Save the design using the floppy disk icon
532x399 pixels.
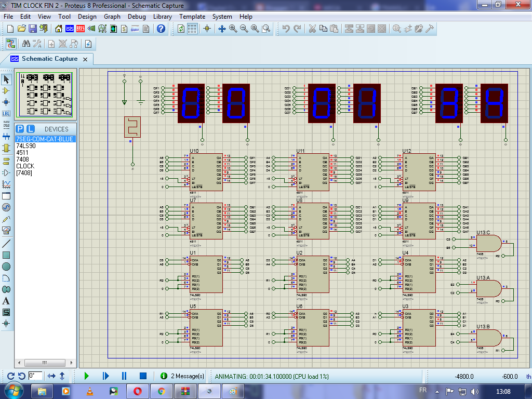click(32, 29)
